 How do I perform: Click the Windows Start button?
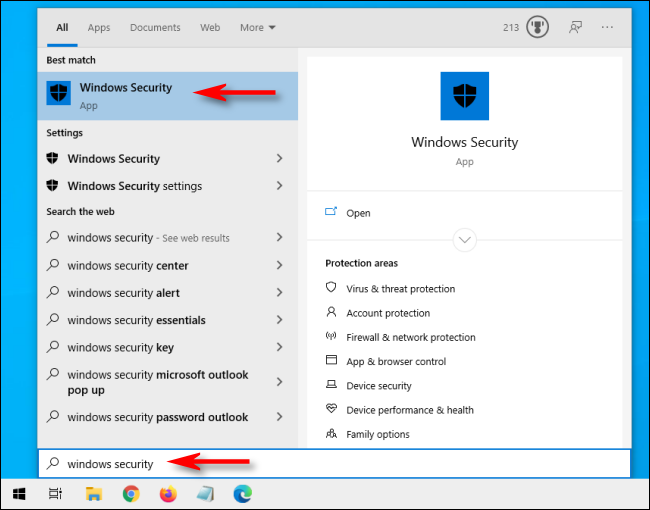19,493
